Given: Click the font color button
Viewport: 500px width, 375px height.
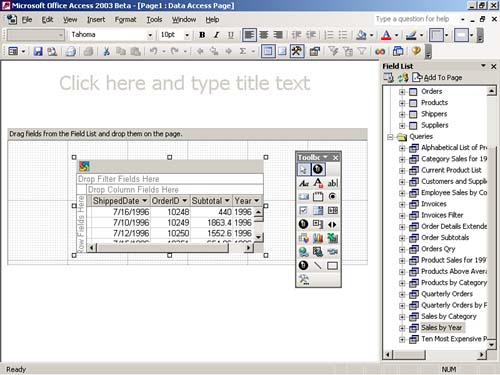Looking at the screenshot, I should (x=386, y=35).
